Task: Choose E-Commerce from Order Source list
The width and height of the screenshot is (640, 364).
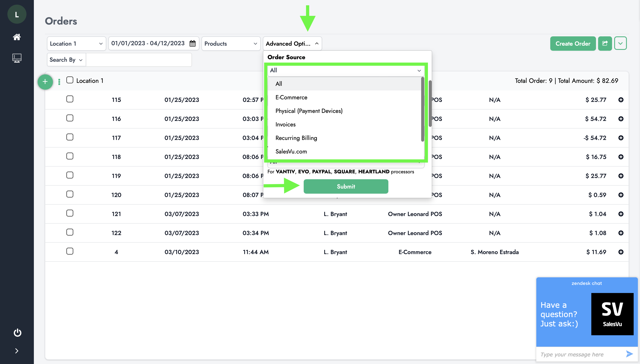Action: point(291,97)
